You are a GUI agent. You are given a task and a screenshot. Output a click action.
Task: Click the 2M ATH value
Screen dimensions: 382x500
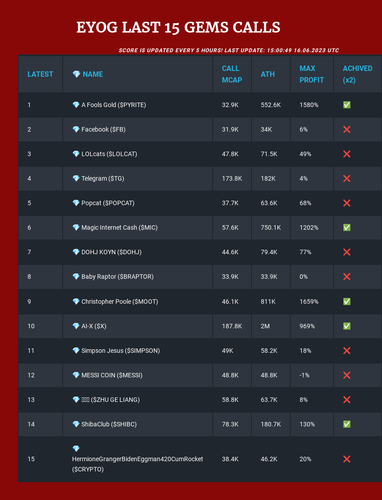click(265, 326)
